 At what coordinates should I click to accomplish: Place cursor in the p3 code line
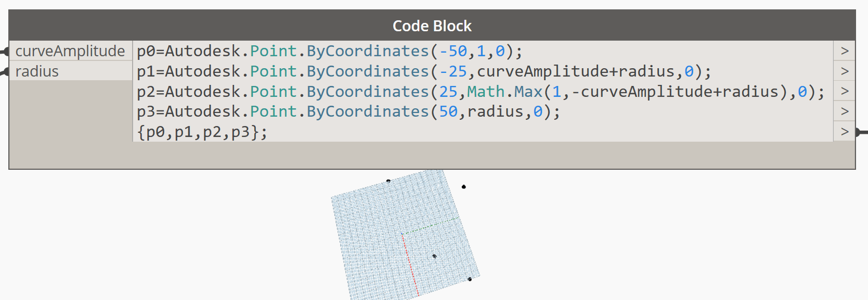pyautogui.click(x=348, y=111)
